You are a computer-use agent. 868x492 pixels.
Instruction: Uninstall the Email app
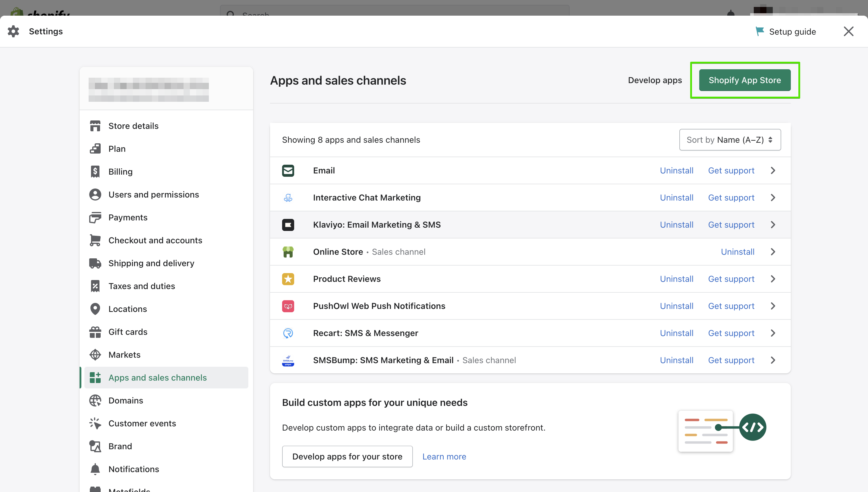tap(676, 171)
